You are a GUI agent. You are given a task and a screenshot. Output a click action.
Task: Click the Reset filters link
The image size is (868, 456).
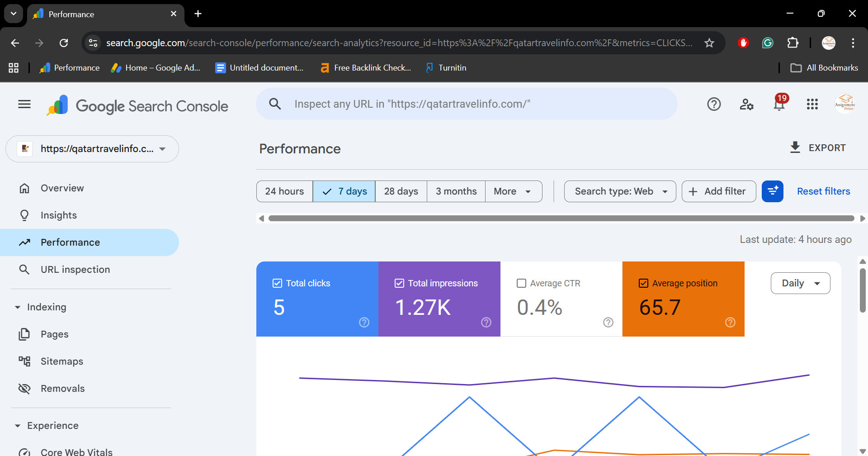pyautogui.click(x=823, y=191)
